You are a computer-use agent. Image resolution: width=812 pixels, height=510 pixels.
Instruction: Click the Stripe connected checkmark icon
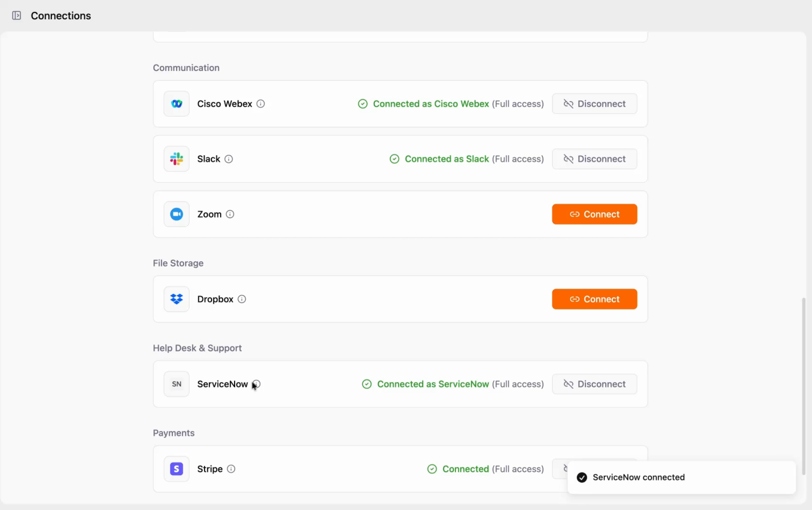pos(432,469)
